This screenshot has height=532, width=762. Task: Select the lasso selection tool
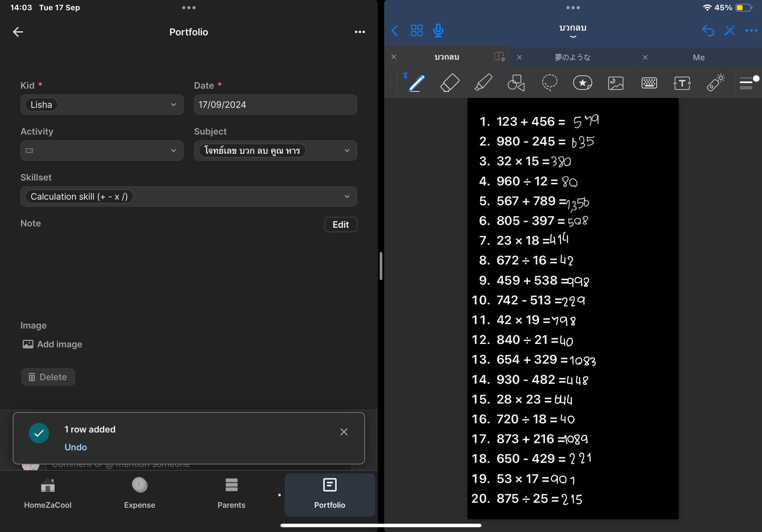coord(549,83)
